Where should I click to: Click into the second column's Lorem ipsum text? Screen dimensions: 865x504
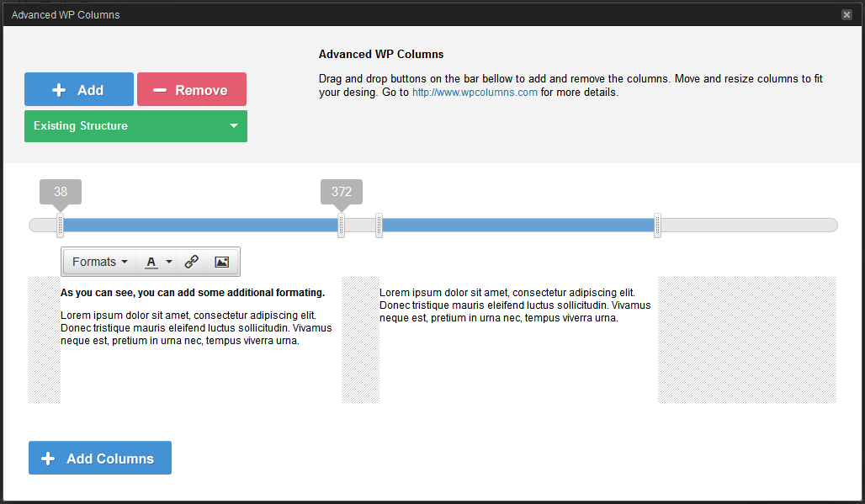coord(514,305)
